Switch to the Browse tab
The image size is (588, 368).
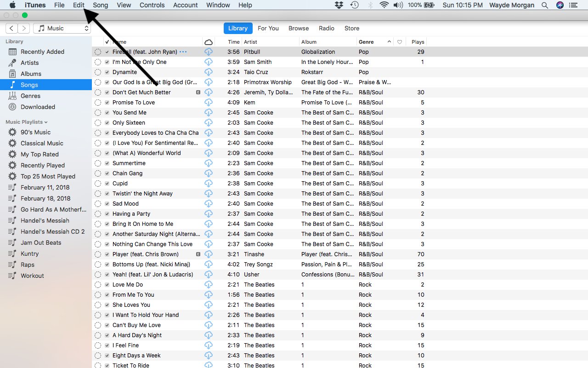(x=298, y=28)
